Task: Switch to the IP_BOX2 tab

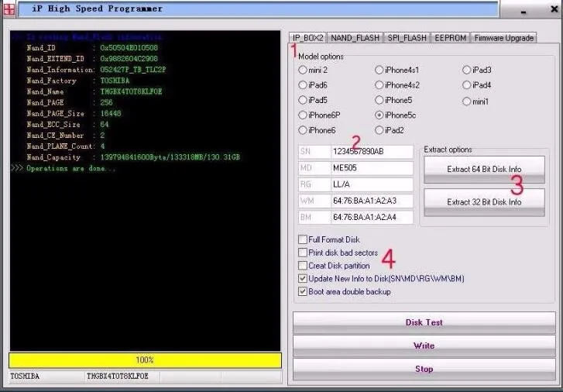Action: [x=307, y=38]
